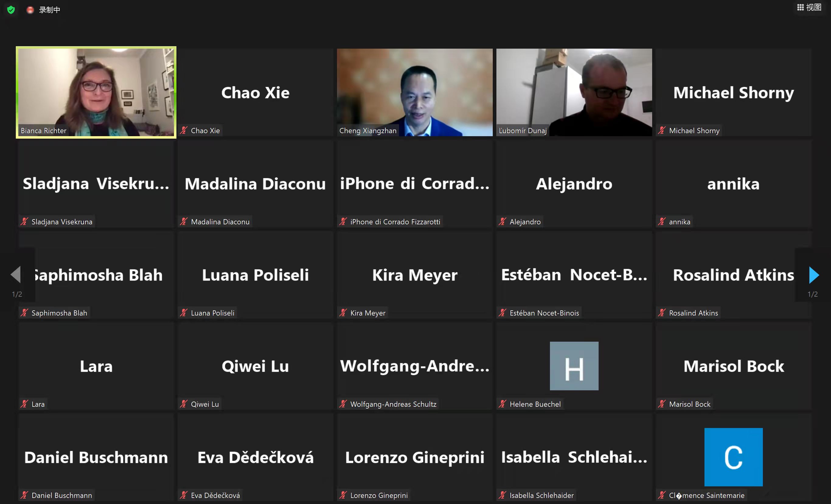831x504 pixels.
Task: Click Kira Meyer's muted microphone icon
Action: click(343, 313)
